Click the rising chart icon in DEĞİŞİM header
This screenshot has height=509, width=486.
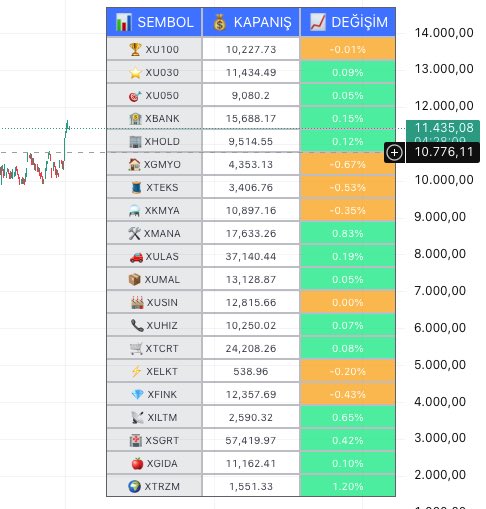click(x=318, y=22)
